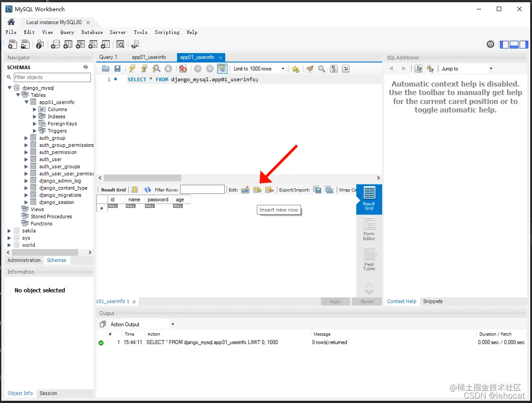Switch to Administration tab
The height and width of the screenshot is (403, 532).
pos(24,260)
